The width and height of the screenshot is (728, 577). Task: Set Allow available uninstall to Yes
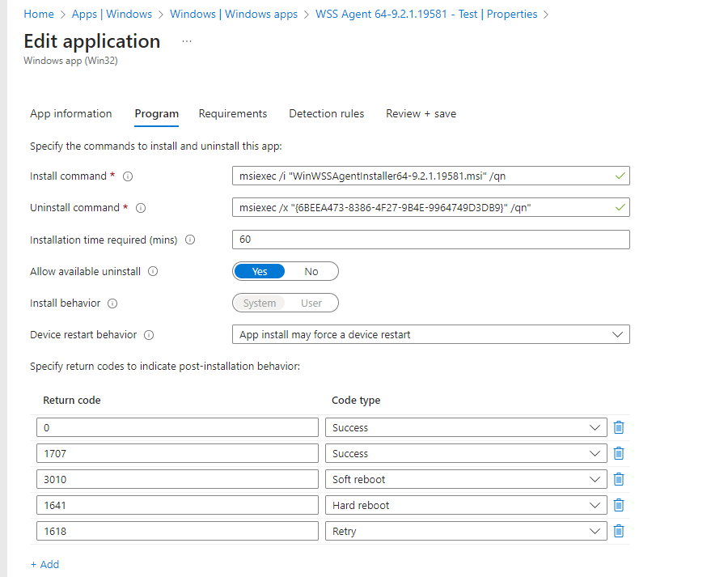click(x=260, y=272)
